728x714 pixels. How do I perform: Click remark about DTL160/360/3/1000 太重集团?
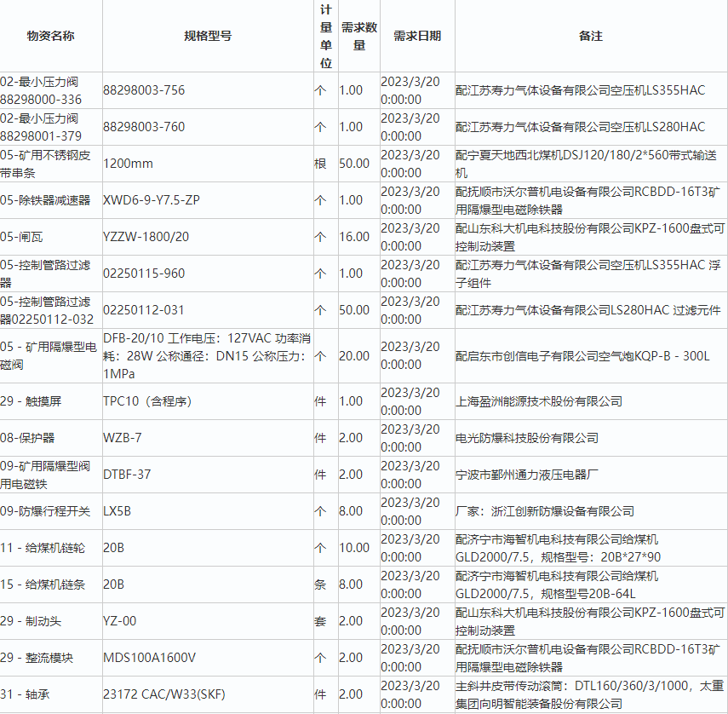coord(591,695)
